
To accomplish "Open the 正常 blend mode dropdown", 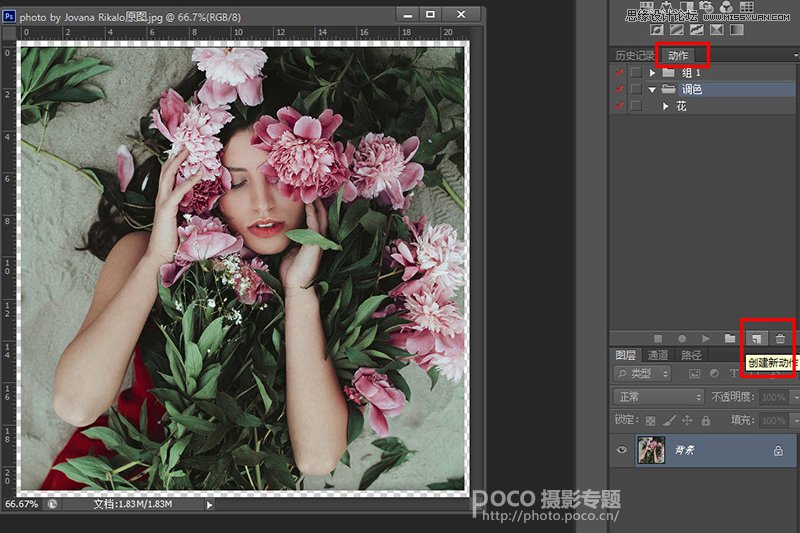I will tap(659, 397).
